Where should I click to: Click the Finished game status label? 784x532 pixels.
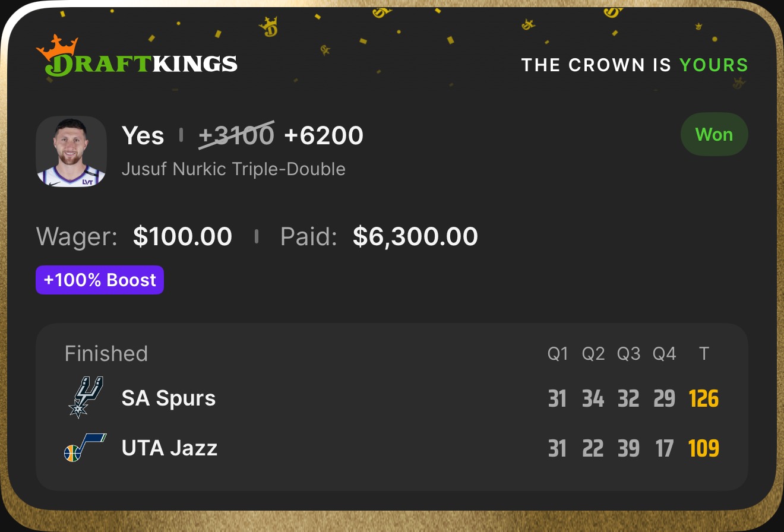tap(106, 353)
